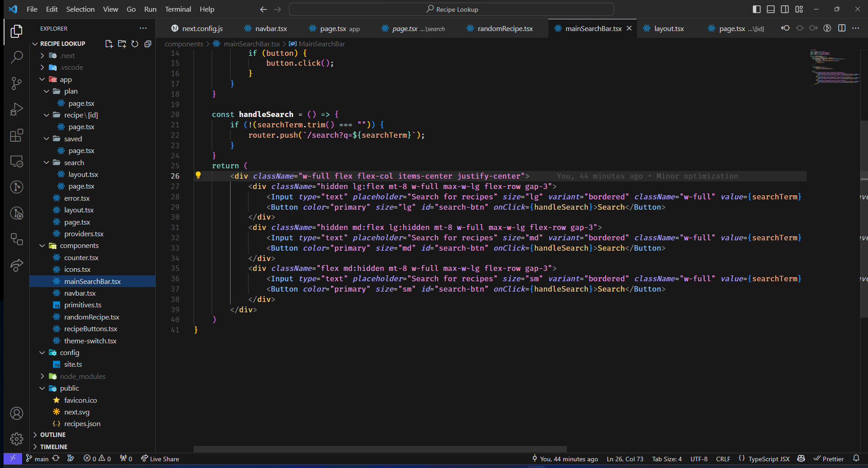The width and height of the screenshot is (868, 468).
Task: Toggle the primary side bar visibility
Action: [x=757, y=9]
